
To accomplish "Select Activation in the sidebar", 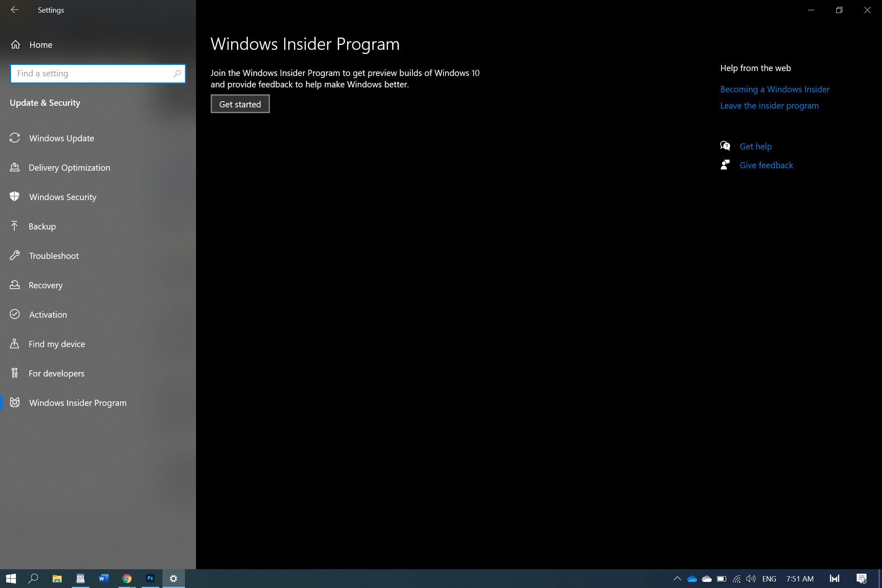I will coord(98,314).
